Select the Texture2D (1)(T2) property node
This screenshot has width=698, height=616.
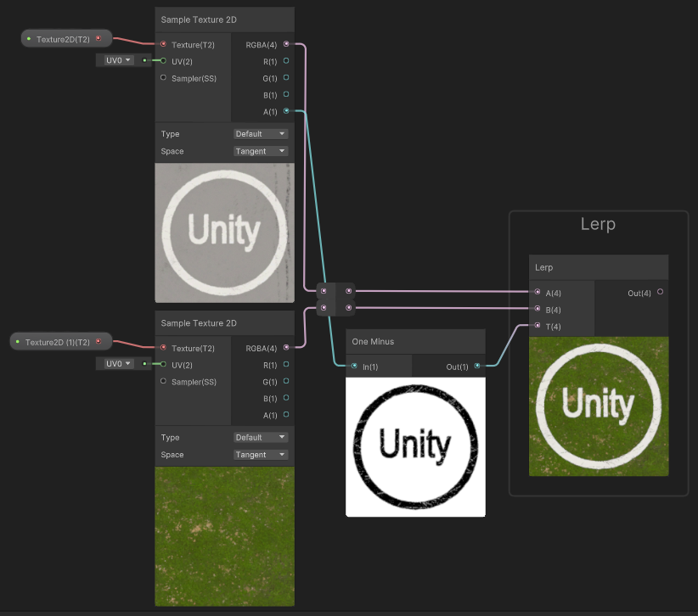click(61, 342)
